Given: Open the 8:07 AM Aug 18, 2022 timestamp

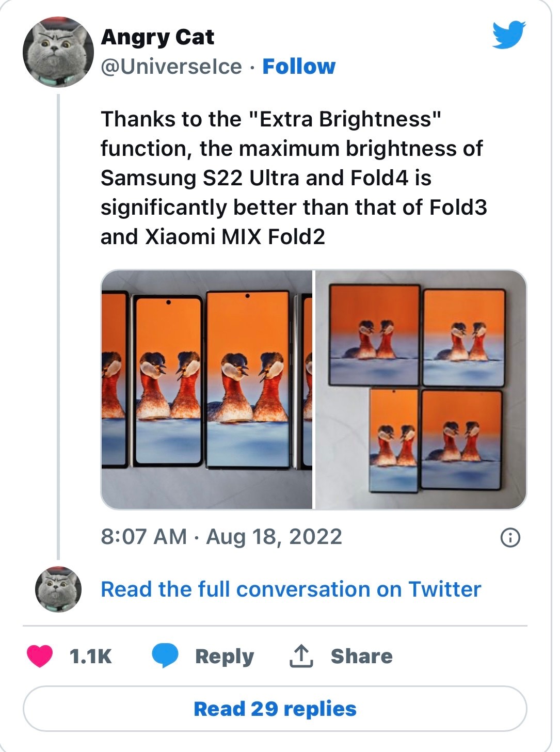Looking at the screenshot, I should coord(221,537).
